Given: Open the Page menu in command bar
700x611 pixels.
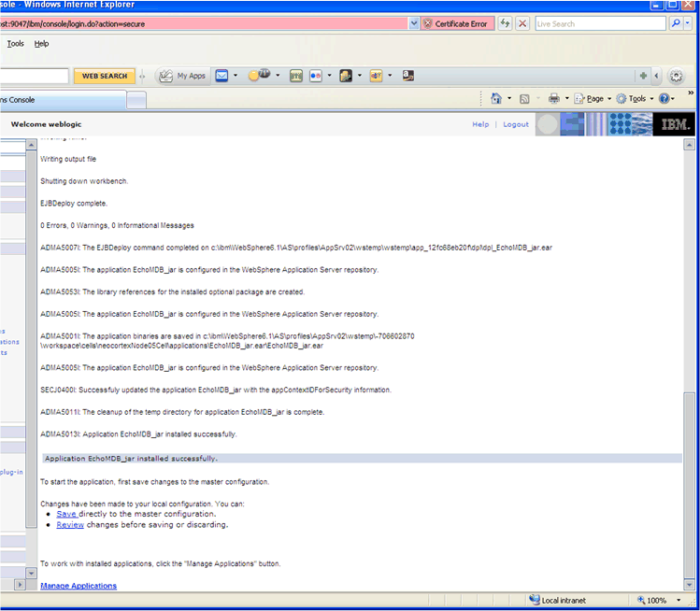Looking at the screenshot, I should tap(593, 99).
